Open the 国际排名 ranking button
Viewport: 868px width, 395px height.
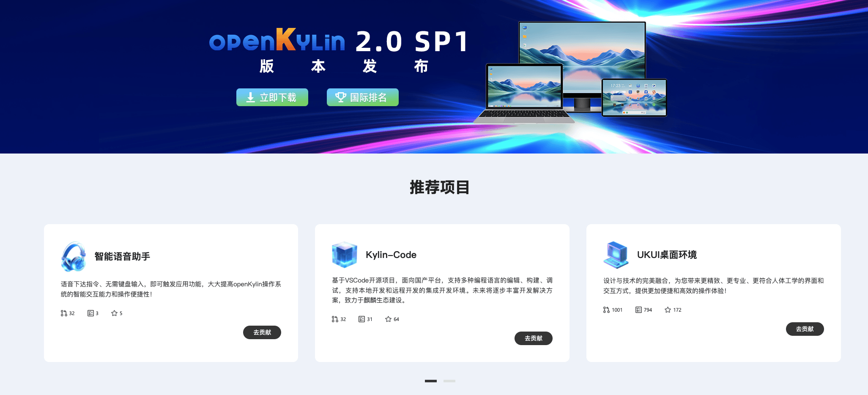click(362, 97)
